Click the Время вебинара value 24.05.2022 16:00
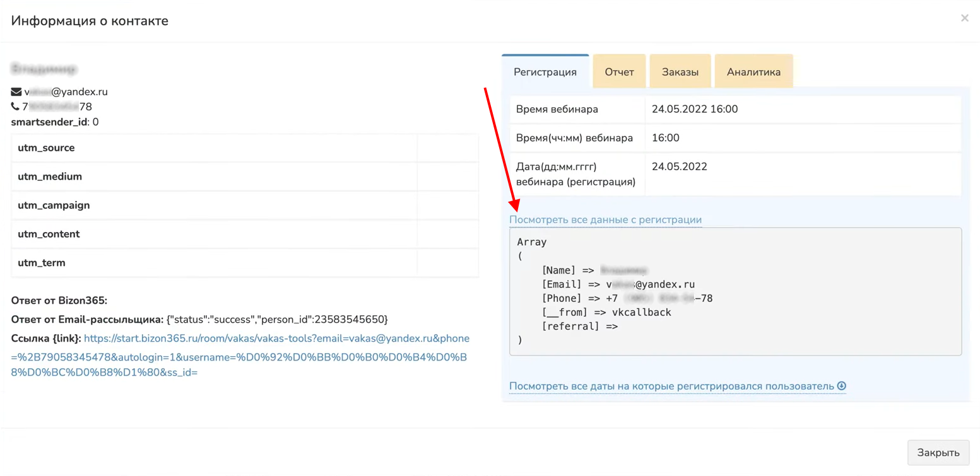 (695, 109)
